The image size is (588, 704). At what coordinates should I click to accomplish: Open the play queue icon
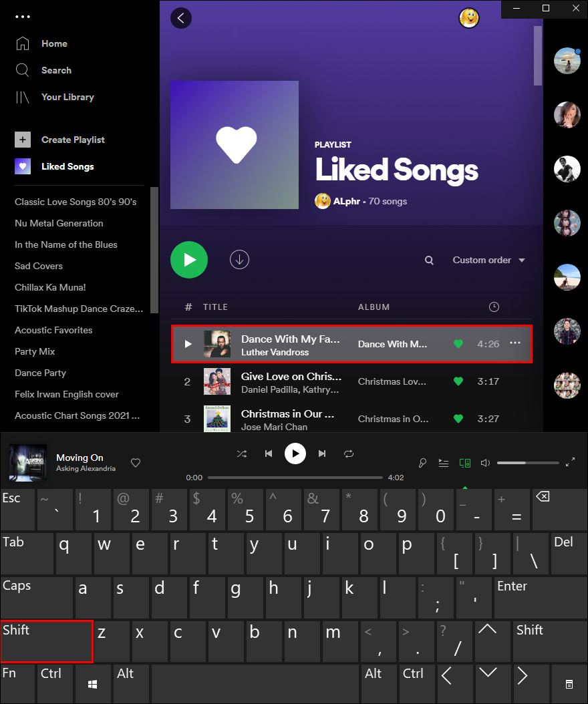(x=443, y=462)
